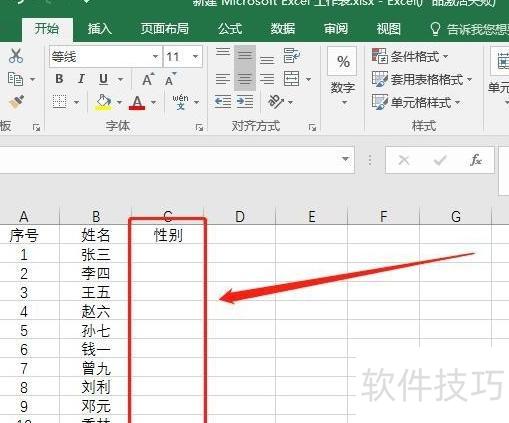Apply red font color
This screenshot has height=423, width=509.
[137, 102]
